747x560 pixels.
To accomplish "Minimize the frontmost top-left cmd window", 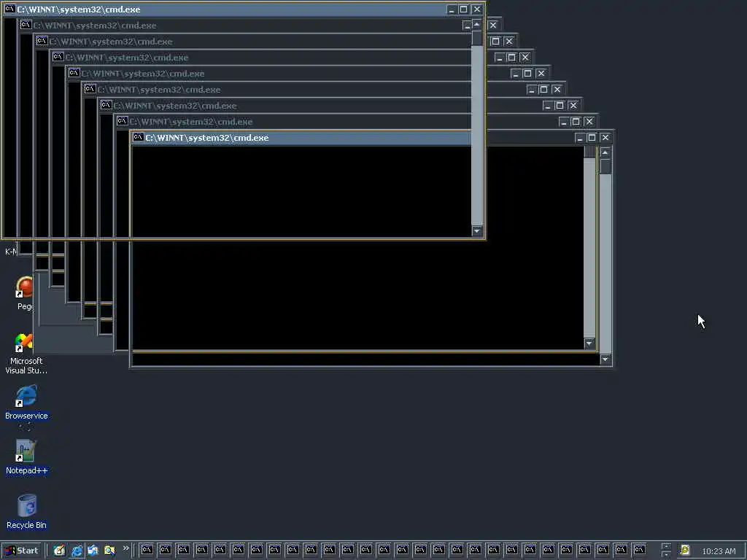I will (452, 9).
